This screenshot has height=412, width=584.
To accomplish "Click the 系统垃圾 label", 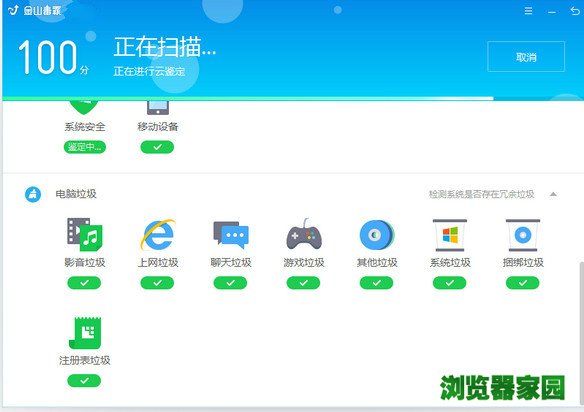I will click(450, 263).
